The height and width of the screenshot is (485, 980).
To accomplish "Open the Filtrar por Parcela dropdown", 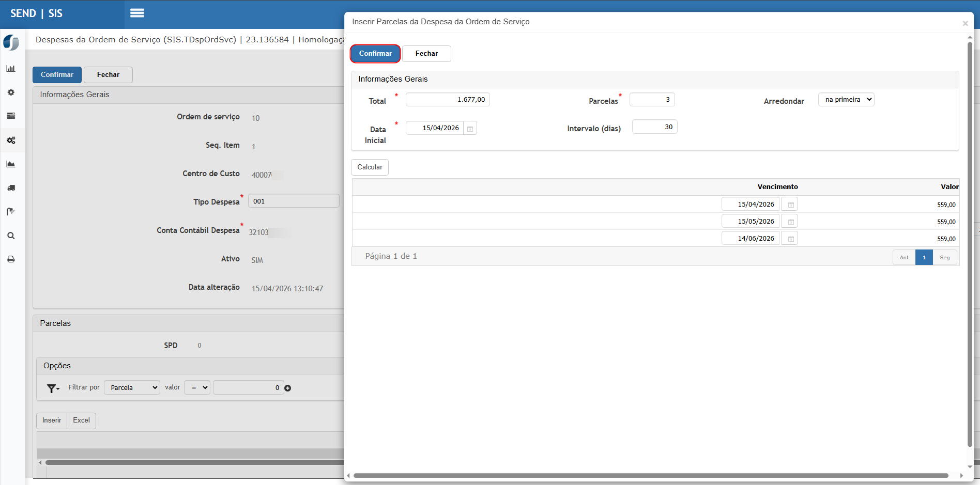I will click(x=132, y=387).
